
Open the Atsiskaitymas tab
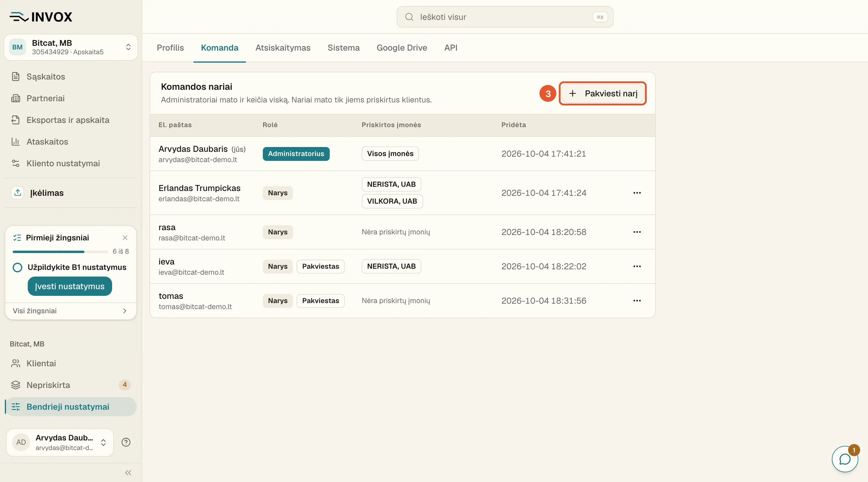click(283, 48)
